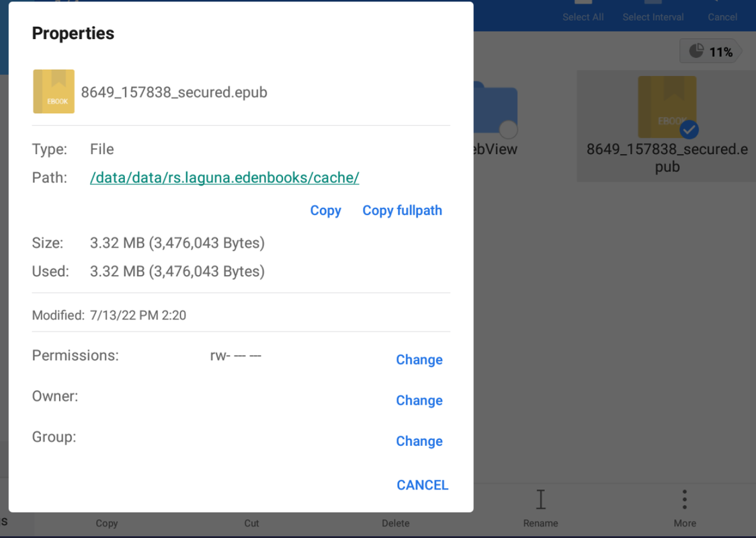This screenshot has width=756, height=538.
Task: Click the permissions value rw- --- ---
Action: tap(236, 356)
